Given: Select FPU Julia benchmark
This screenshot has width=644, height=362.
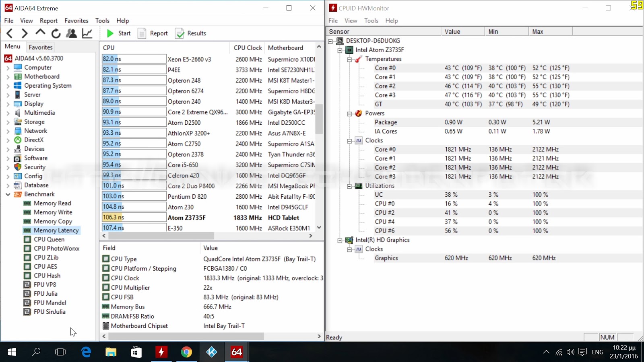Looking at the screenshot, I should 46,294.
